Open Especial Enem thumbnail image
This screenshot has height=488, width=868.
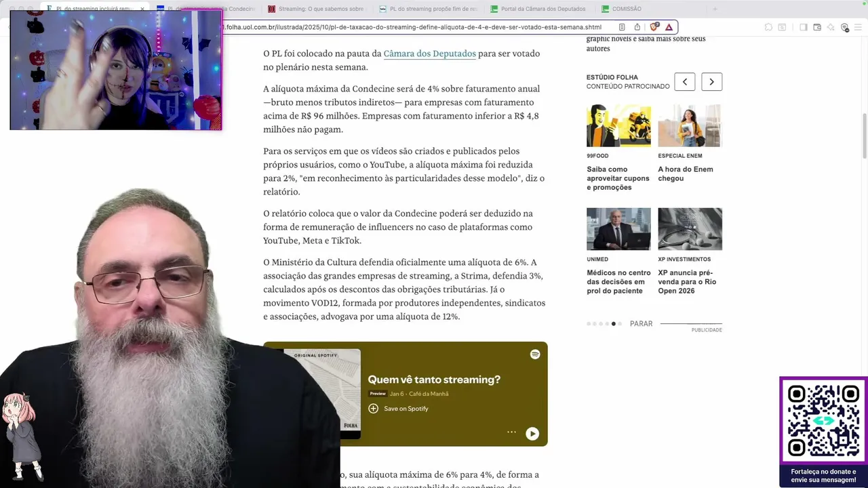[690, 125]
